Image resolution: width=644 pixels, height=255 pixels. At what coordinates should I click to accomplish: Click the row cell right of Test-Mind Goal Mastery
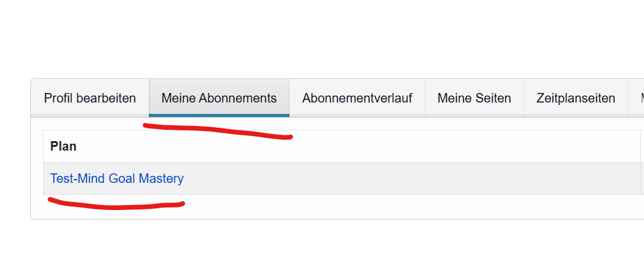(642, 178)
